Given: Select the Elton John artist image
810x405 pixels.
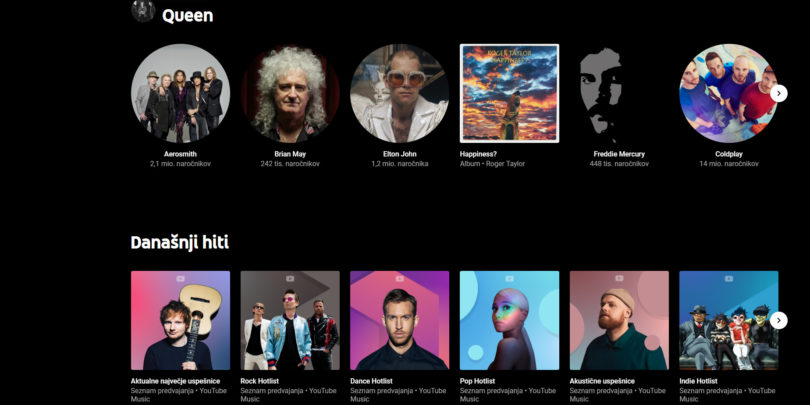Looking at the screenshot, I should (x=399, y=93).
